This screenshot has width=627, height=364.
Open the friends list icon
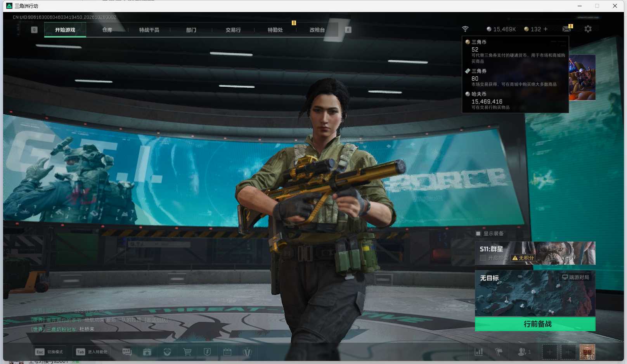[x=522, y=352]
